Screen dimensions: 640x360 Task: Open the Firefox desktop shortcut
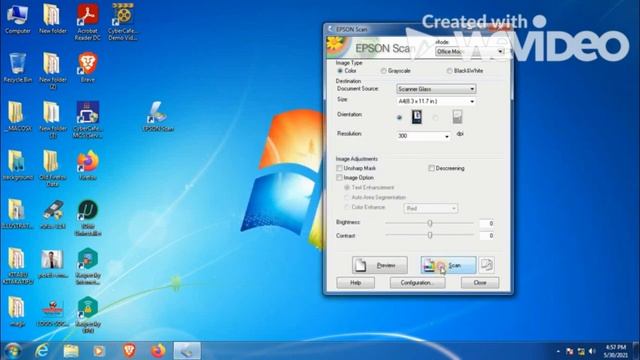coord(87,166)
